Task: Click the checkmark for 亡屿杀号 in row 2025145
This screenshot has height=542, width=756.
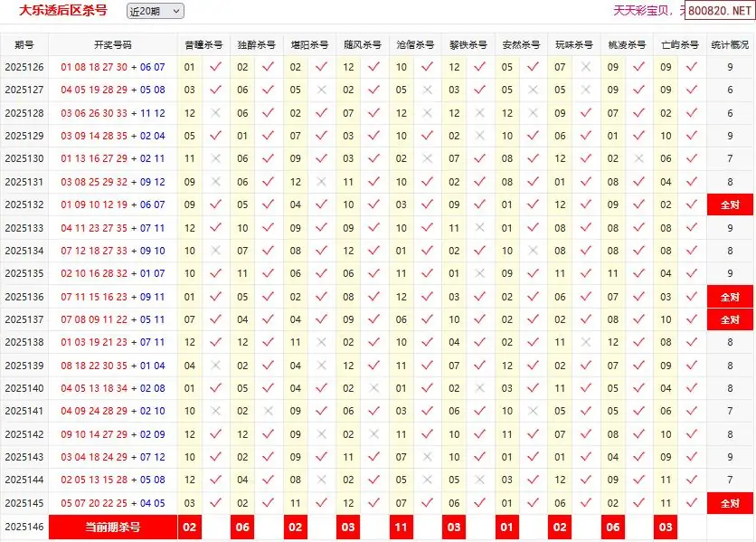Action: [x=692, y=503]
